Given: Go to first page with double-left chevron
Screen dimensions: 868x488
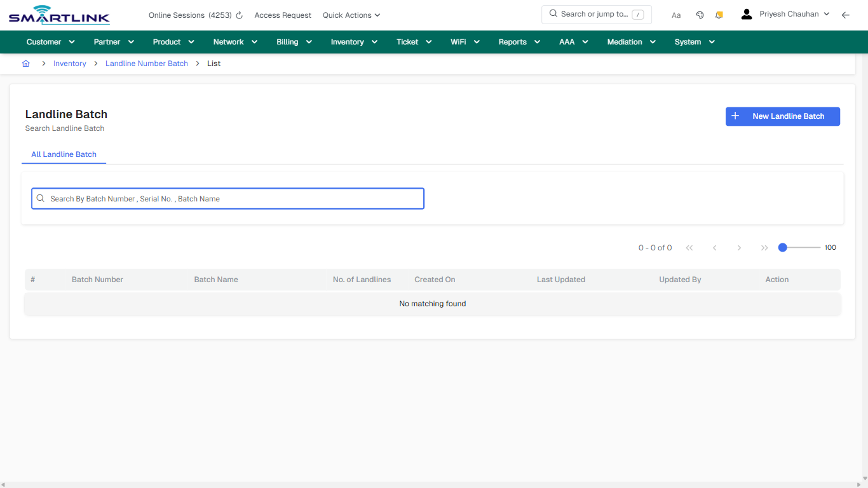Looking at the screenshot, I should (689, 248).
